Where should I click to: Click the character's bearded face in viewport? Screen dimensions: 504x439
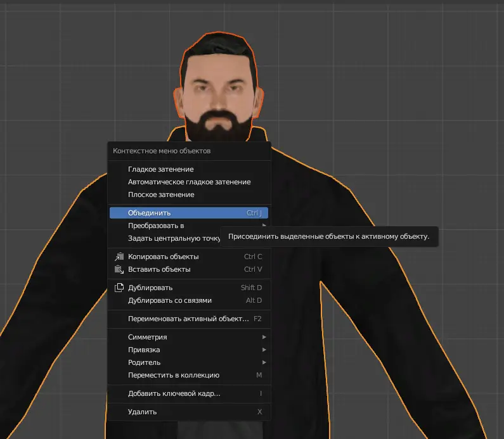(x=219, y=95)
